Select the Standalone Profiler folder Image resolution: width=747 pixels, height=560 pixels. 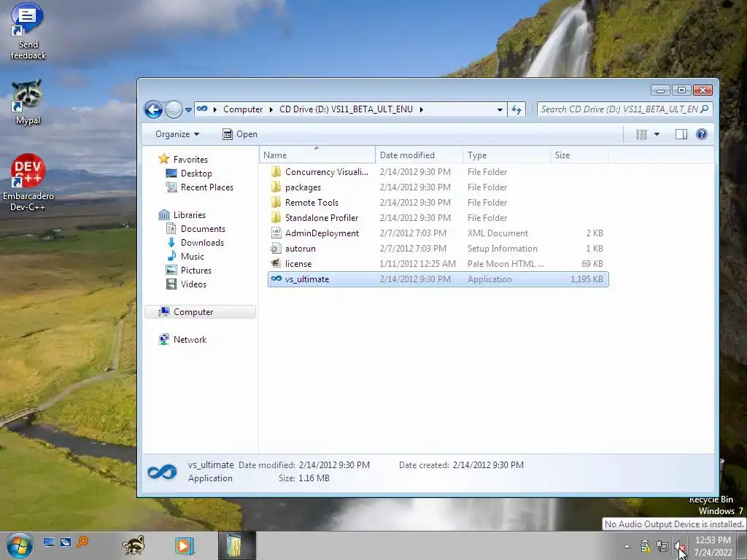[322, 217]
